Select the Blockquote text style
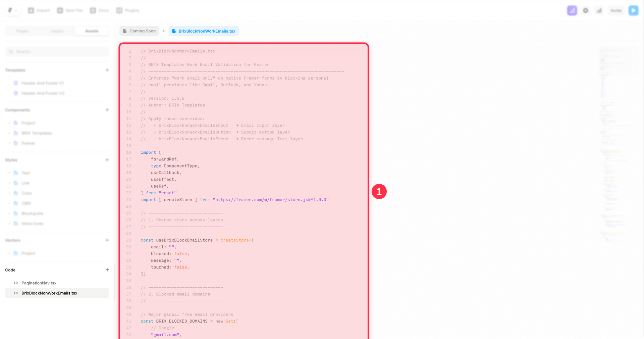The image size is (644, 339). [x=32, y=213]
